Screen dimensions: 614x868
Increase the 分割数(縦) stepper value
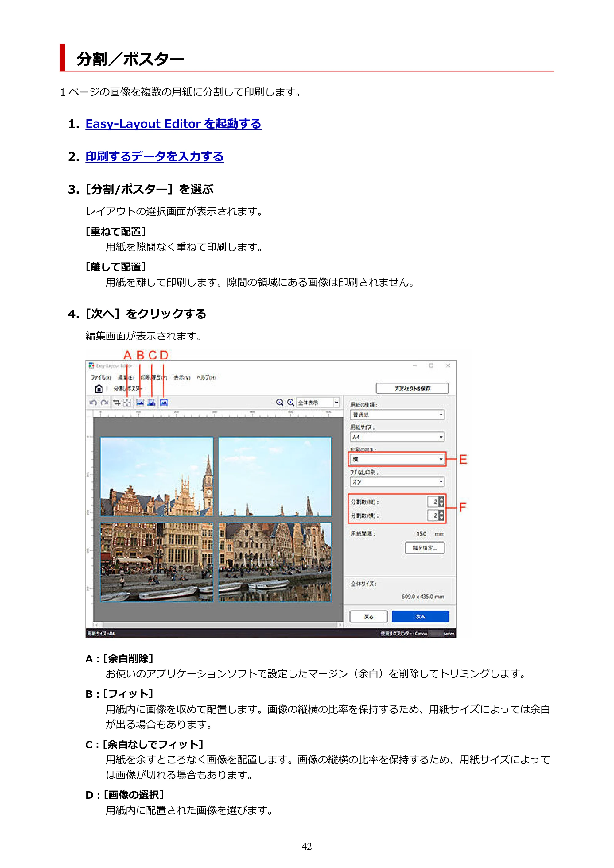(441, 500)
